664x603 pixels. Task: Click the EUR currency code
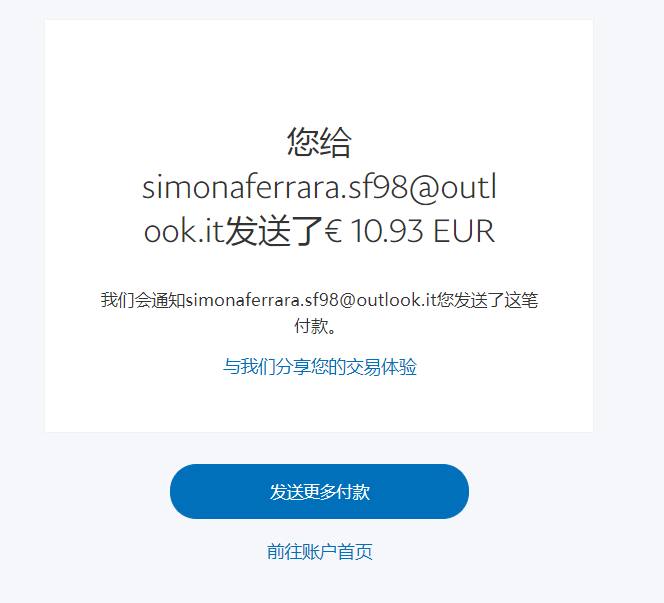(x=464, y=231)
